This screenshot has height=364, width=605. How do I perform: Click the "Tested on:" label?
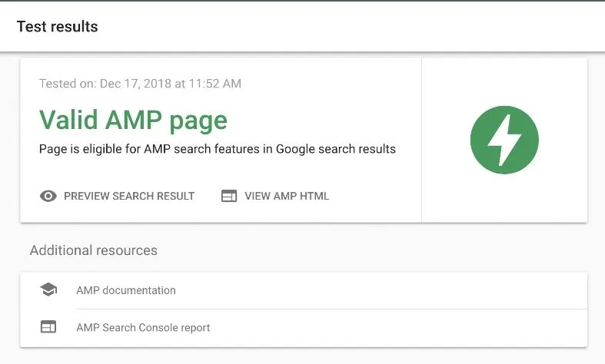[x=68, y=83]
